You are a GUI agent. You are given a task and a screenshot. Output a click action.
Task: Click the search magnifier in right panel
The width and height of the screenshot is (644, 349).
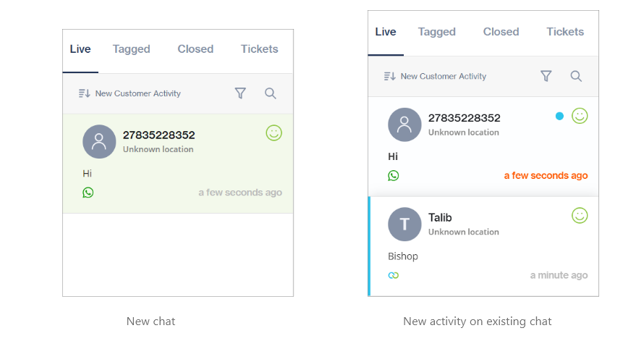point(576,76)
